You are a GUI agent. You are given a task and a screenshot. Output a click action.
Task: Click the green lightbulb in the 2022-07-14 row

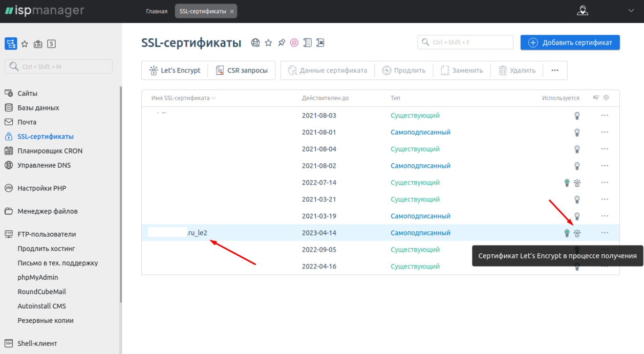[567, 183]
